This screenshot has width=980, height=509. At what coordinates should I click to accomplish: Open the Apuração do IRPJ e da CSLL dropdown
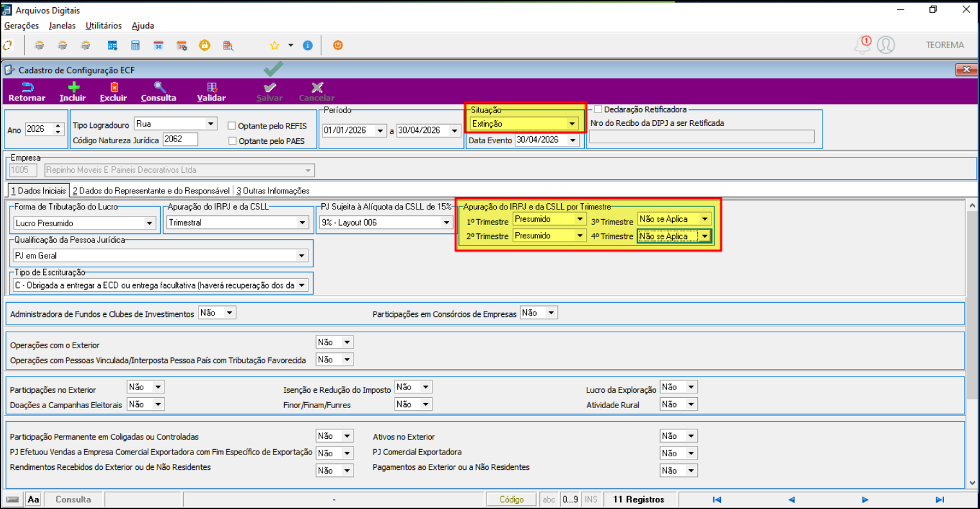pyautogui.click(x=302, y=222)
